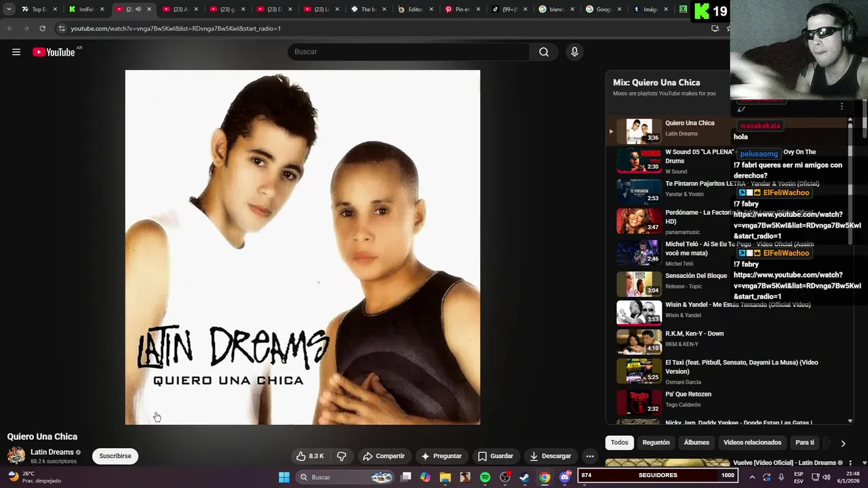Install app icon in address bar
Viewport: 868px width, 488px height.
click(715, 28)
